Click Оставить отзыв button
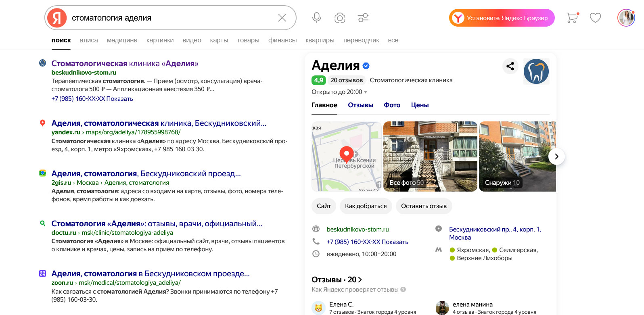Viewport: 644px width, 315px height. tap(424, 206)
